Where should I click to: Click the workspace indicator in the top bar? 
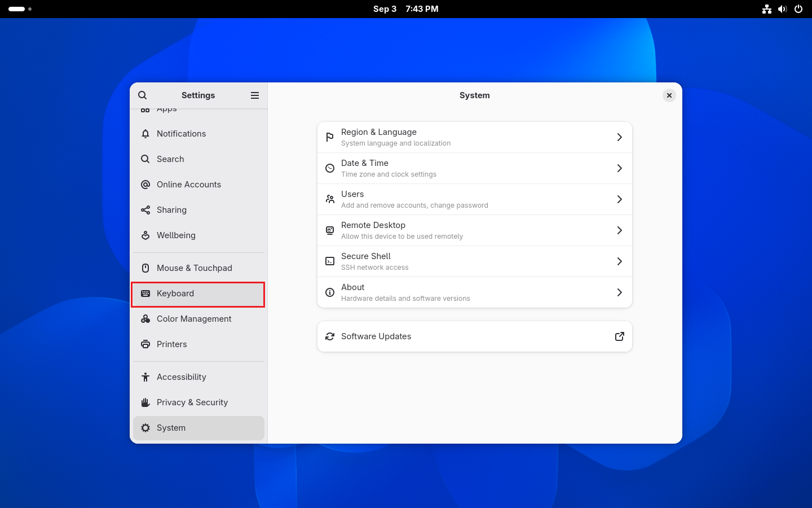coord(20,9)
